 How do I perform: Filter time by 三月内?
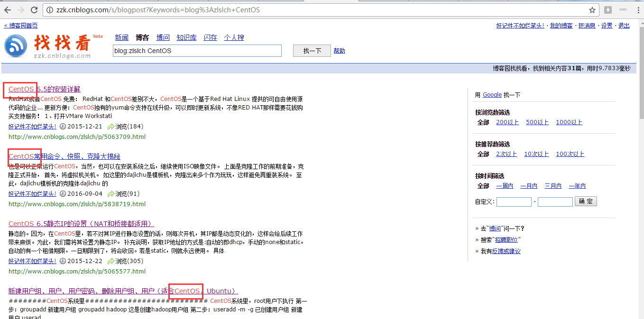click(553, 186)
